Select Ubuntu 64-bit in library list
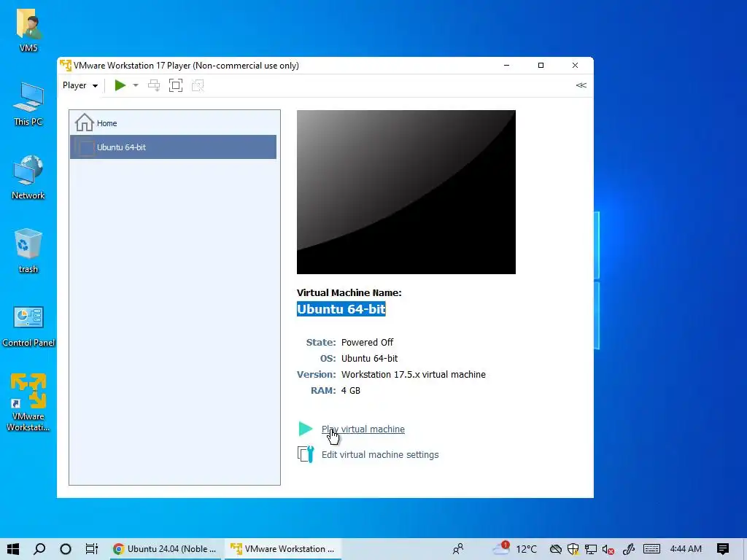The width and height of the screenshot is (747, 560). (173, 147)
